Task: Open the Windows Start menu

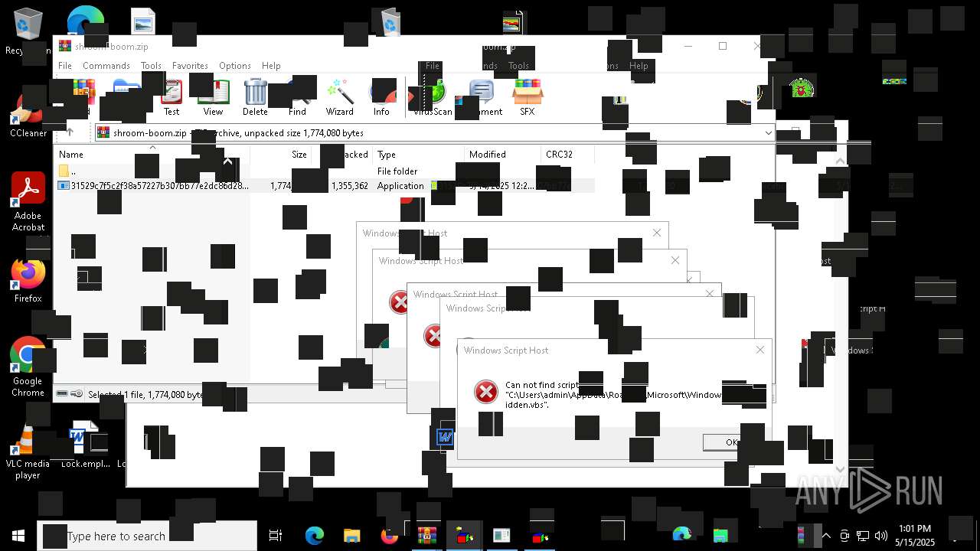Action: [18, 536]
